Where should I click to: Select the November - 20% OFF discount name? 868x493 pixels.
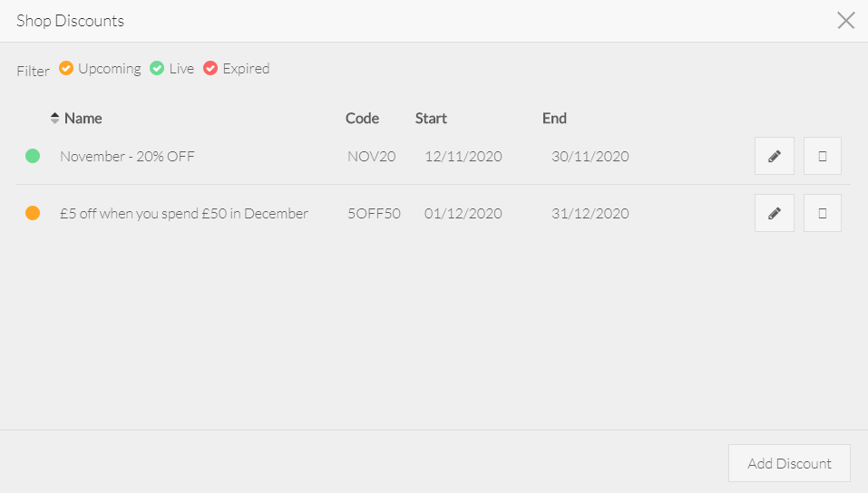pyautogui.click(x=127, y=156)
